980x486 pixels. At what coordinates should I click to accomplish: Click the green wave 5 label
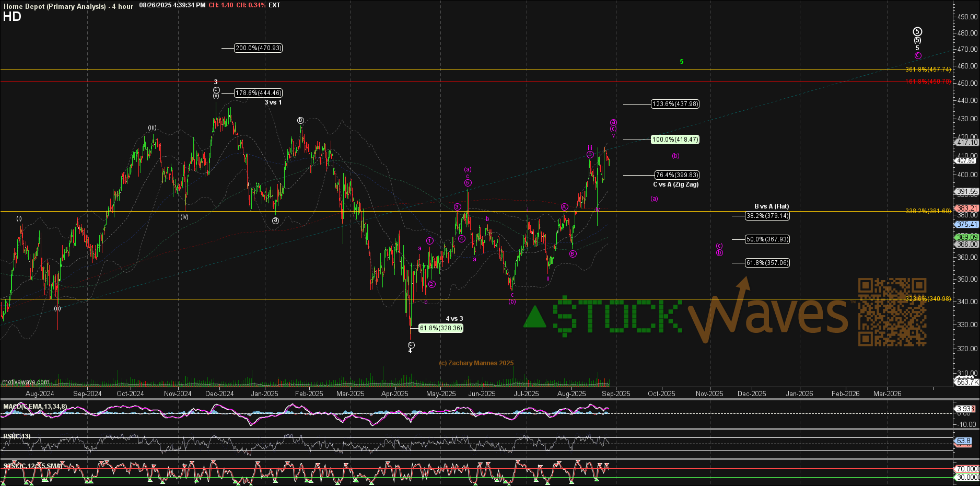coord(682,62)
